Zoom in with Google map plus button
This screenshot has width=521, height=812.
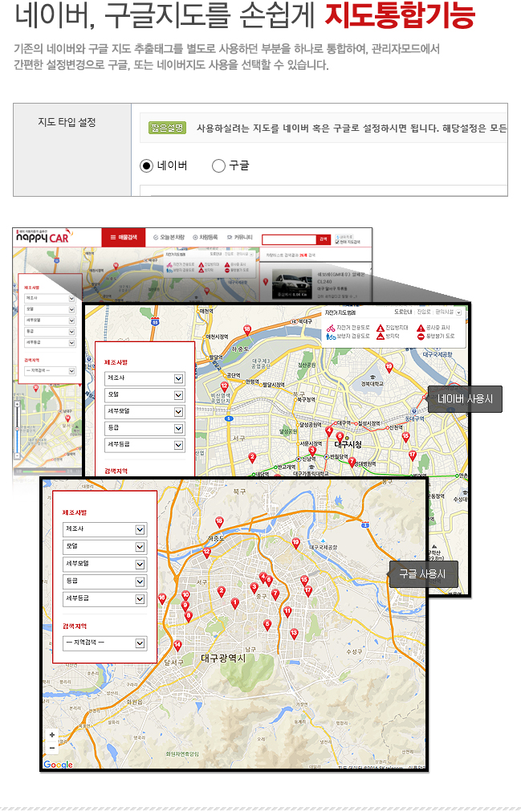(51, 735)
